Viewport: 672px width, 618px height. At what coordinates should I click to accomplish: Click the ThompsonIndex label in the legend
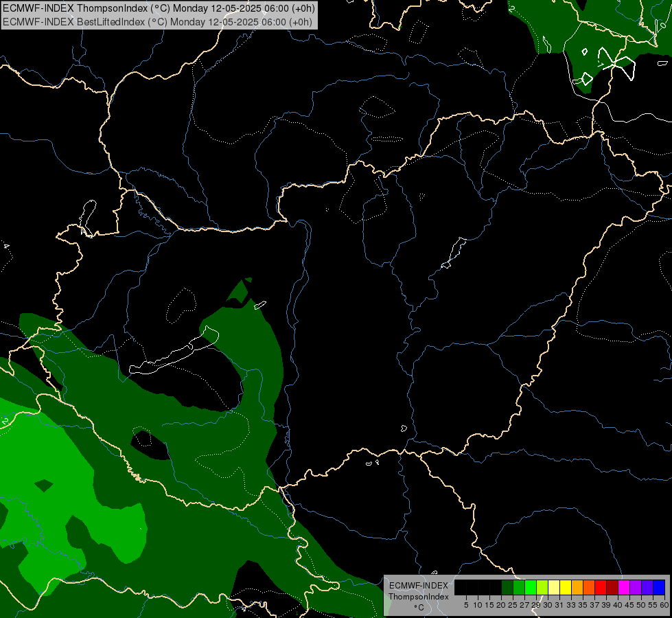pos(419,597)
